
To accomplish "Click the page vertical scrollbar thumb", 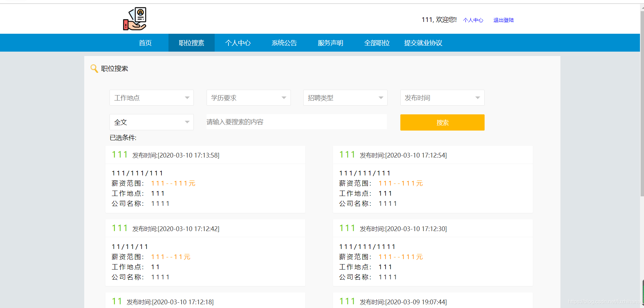I will (x=642, y=104).
